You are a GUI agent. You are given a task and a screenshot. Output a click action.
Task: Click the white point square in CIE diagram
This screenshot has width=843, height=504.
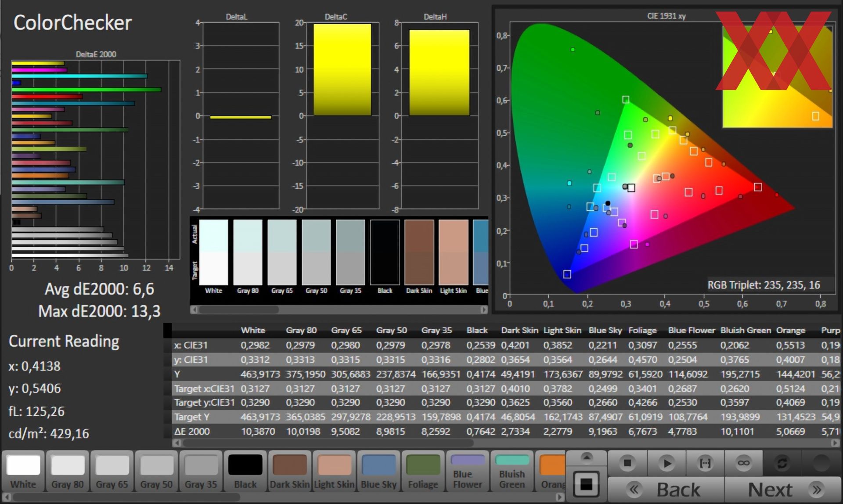point(631,188)
